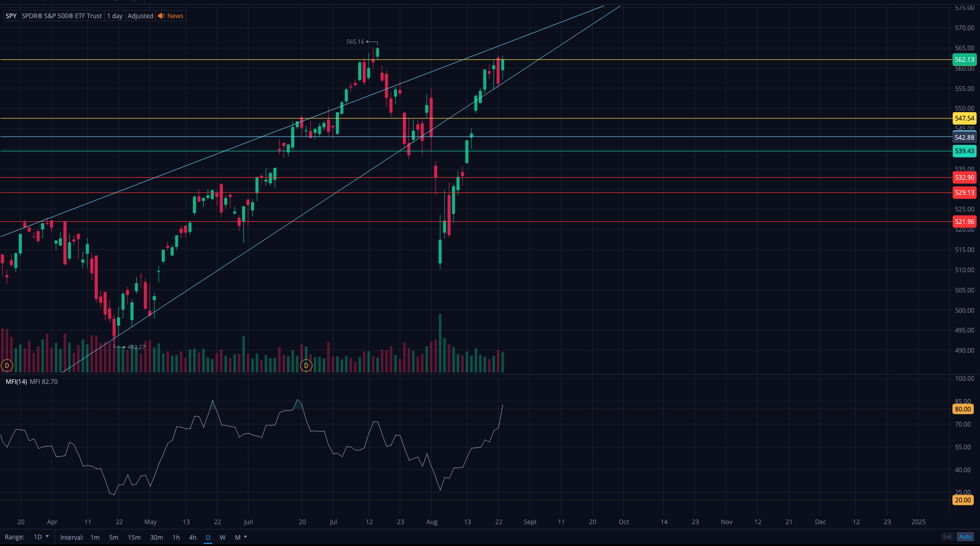The width and height of the screenshot is (980, 546).
Task: Select the W weekly interval
Action: coord(223,537)
